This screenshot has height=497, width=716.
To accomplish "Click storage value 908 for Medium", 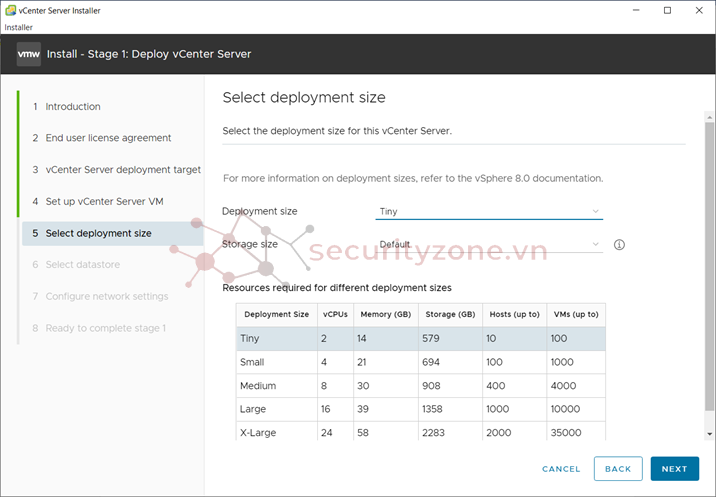I will point(431,386).
